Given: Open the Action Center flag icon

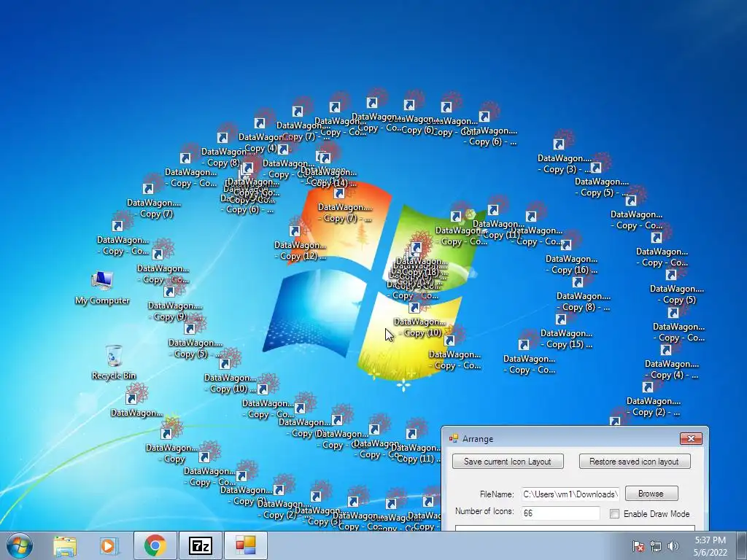Looking at the screenshot, I should (638, 546).
